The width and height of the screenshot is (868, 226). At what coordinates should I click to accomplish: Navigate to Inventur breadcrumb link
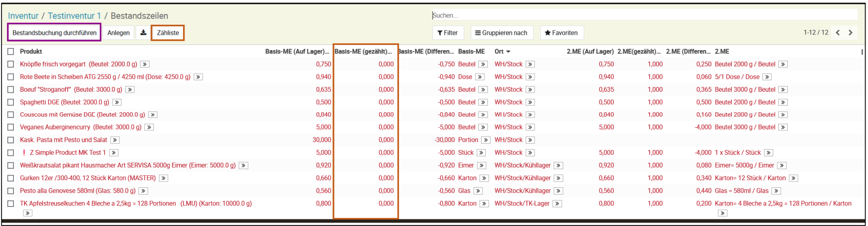click(x=23, y=16)
